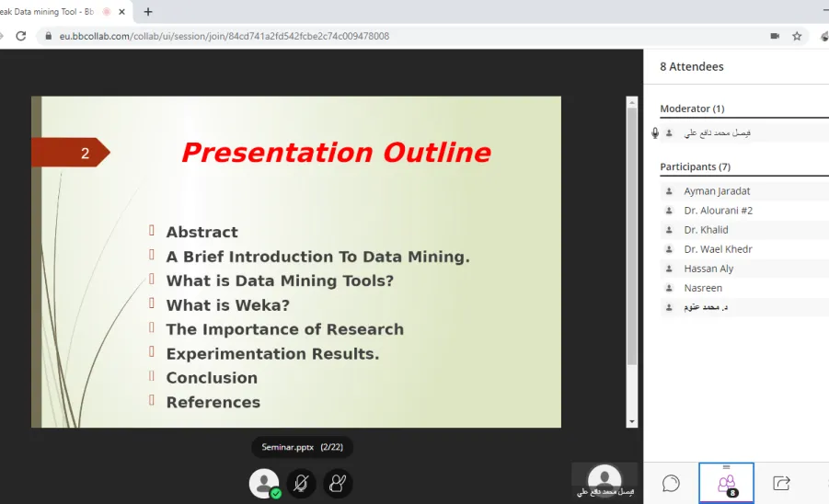Click avatar icon beside Dr. Wael Khedr

pos(669,249)
